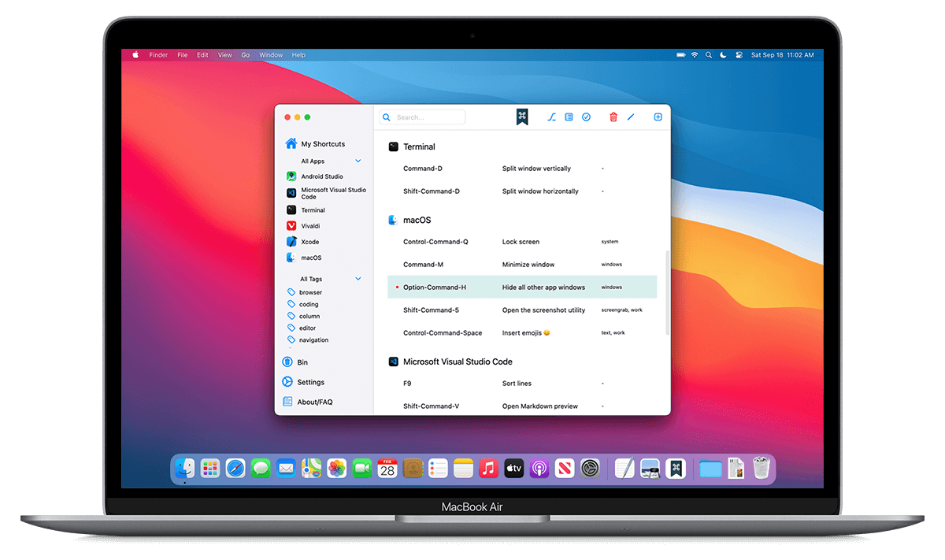The width and height of the screenshot is (945, 560).
Task: Click the Do Not Disturb moon icon
Action: tap(723, 55)
